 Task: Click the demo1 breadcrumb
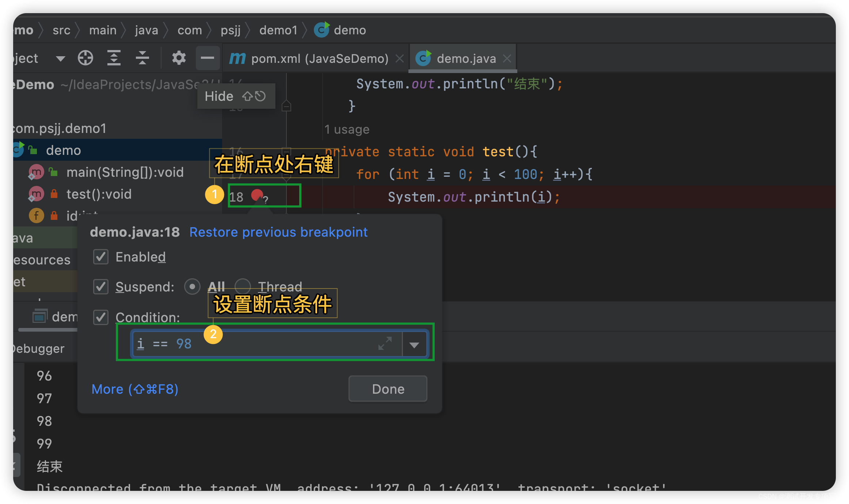278,30
